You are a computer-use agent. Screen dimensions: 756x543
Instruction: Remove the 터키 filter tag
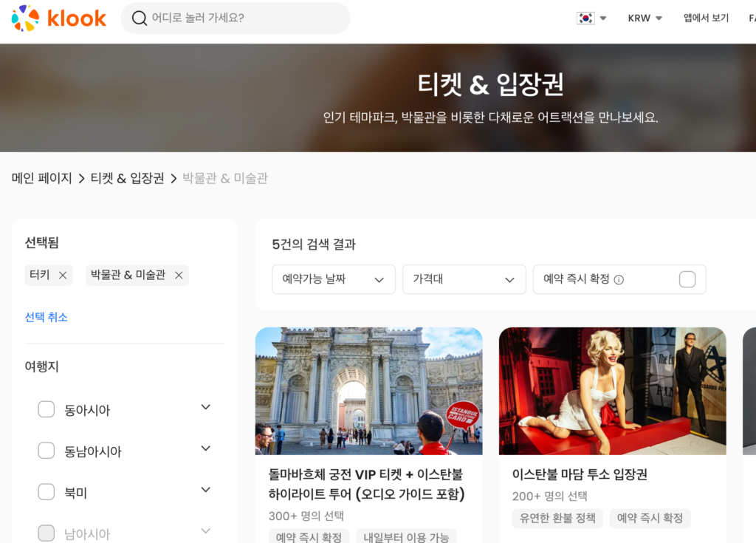tap(63, 275)
